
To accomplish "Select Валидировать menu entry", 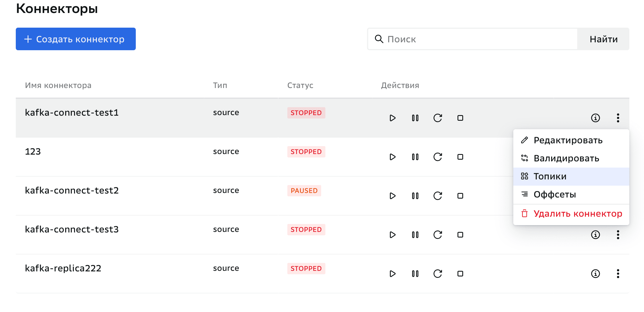I will pyautogui.click(x=566, y=158).
